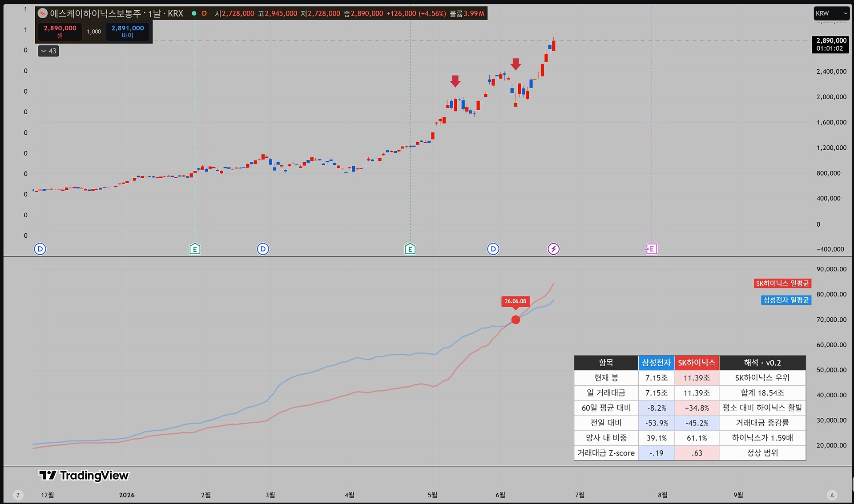Click the dividend D marker in late May

493,249
